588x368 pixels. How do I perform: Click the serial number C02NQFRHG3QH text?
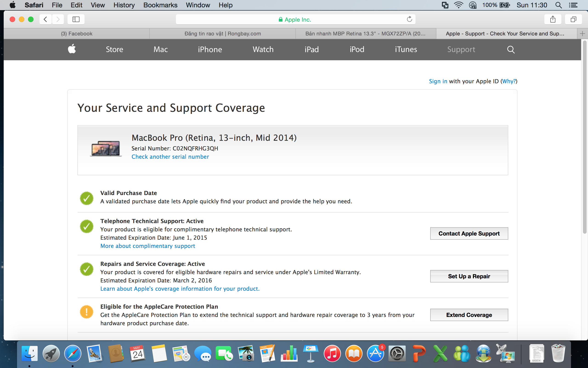click(x=195, y=149)
